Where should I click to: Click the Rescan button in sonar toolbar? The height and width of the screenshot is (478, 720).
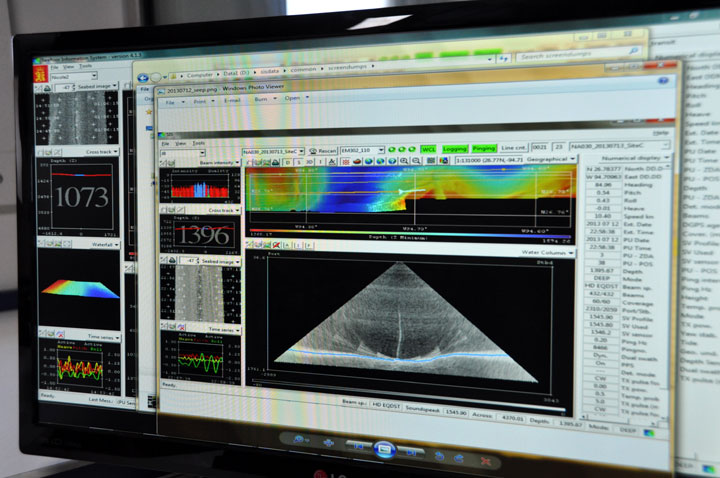(327, 149)
